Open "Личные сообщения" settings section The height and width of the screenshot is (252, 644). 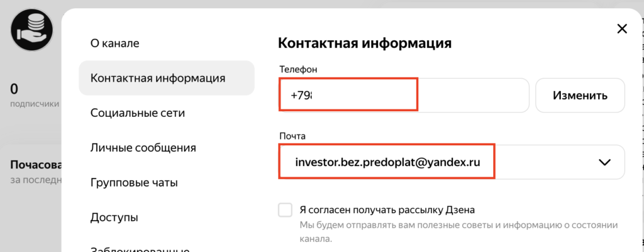(143, 148)
